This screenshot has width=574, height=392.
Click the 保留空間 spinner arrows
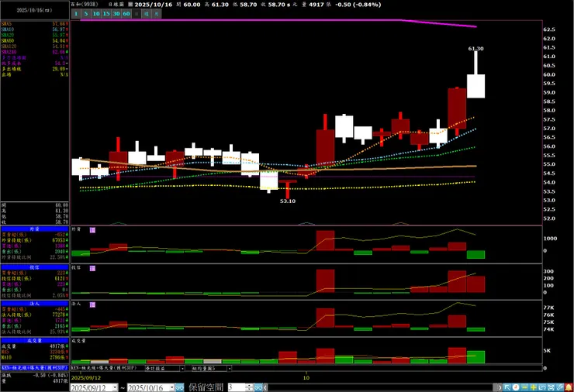coord(249,387)
